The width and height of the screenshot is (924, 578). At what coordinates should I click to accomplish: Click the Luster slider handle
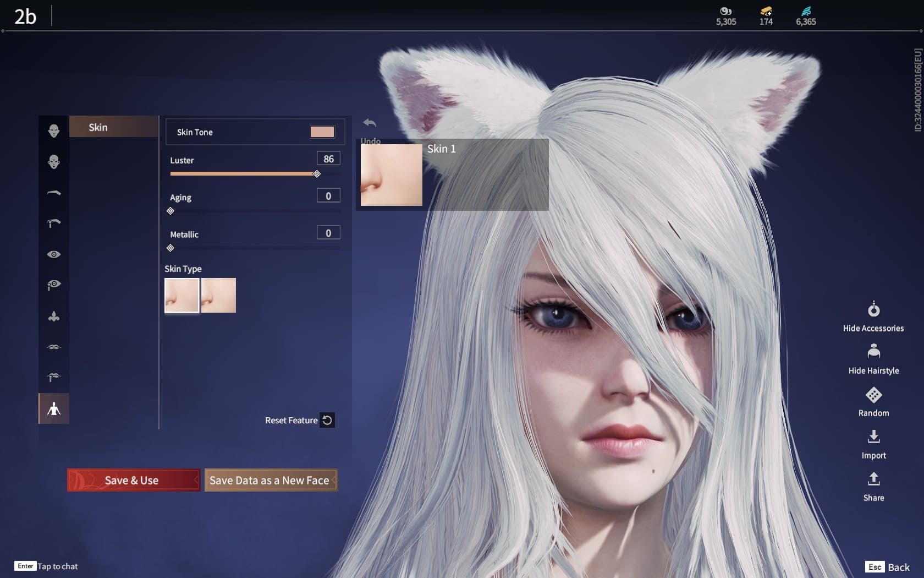point(317,174)
